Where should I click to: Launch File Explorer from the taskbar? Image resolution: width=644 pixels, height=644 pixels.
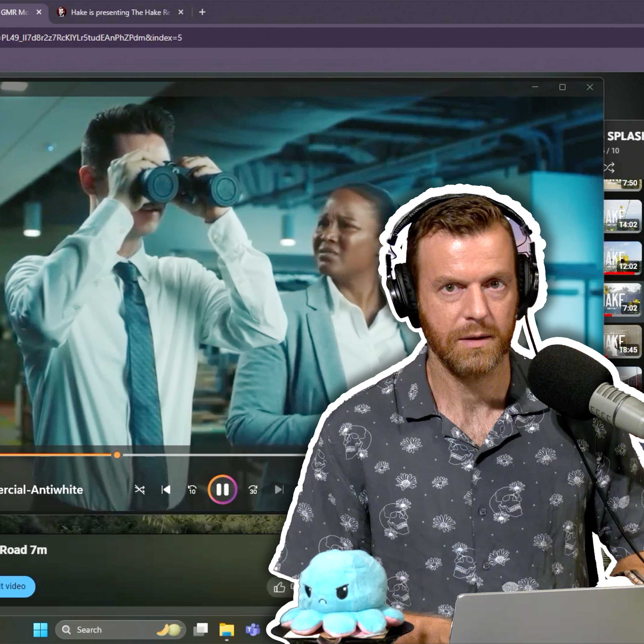point(227,630)
